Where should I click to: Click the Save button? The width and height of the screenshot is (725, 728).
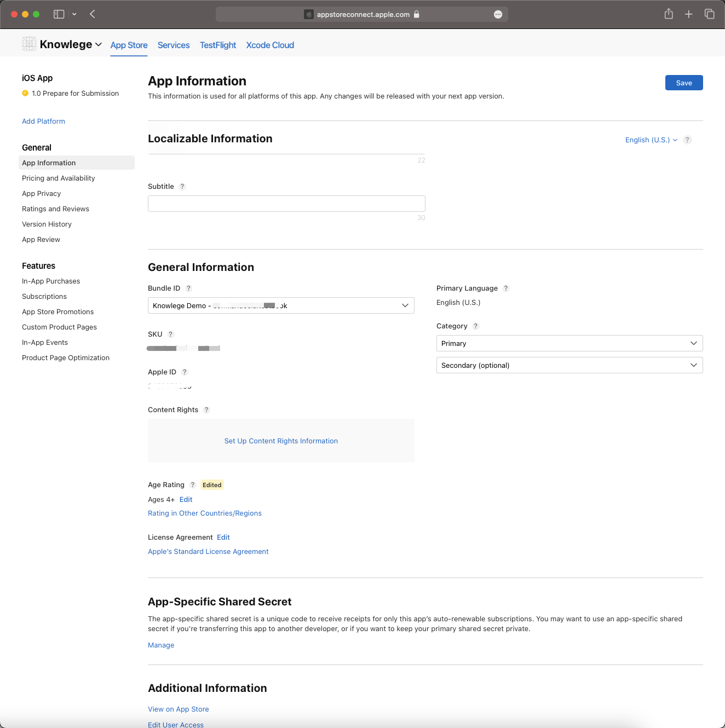pos(684,83)
